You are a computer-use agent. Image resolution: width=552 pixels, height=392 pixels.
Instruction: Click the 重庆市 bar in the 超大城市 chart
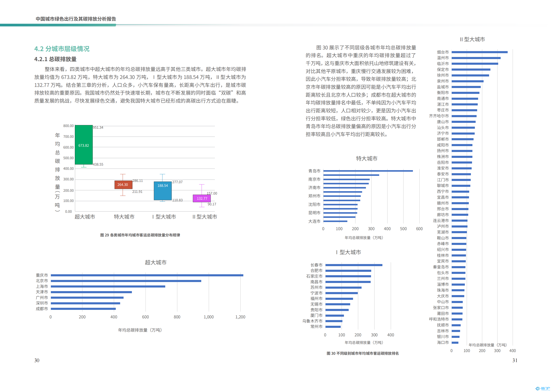tap(147, 275)
